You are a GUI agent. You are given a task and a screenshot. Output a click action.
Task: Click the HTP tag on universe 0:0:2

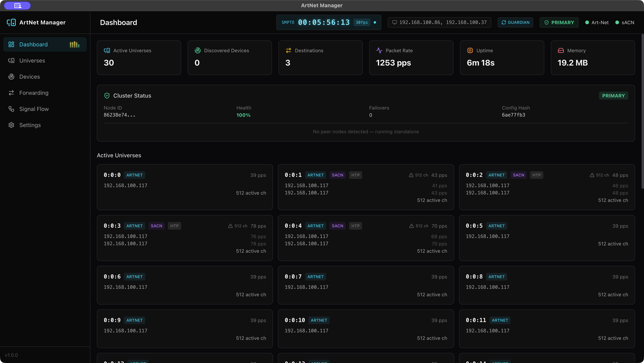coord(536,175)
